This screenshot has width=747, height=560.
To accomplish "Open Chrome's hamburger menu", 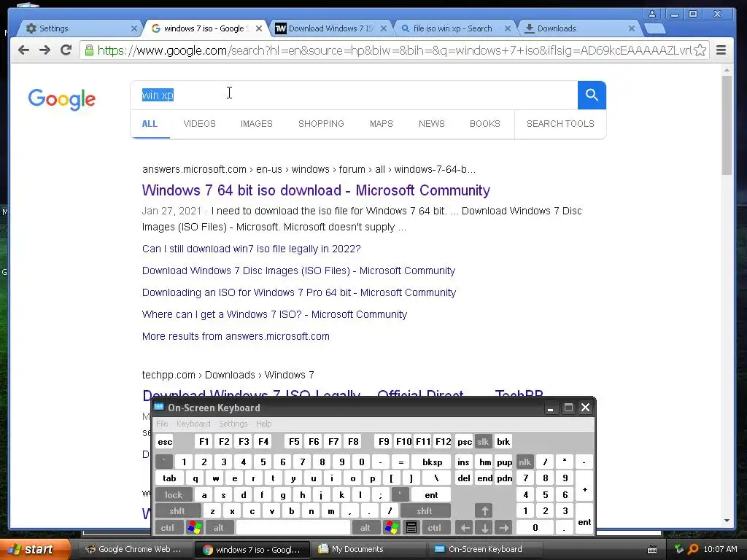I will [721, 50].
